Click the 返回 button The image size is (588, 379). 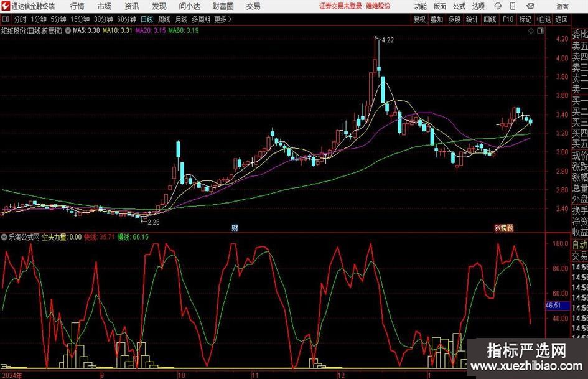pos(561,19)
